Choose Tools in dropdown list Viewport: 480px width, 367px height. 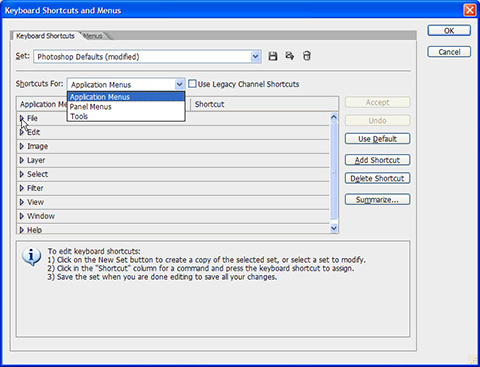click(126, 116)
